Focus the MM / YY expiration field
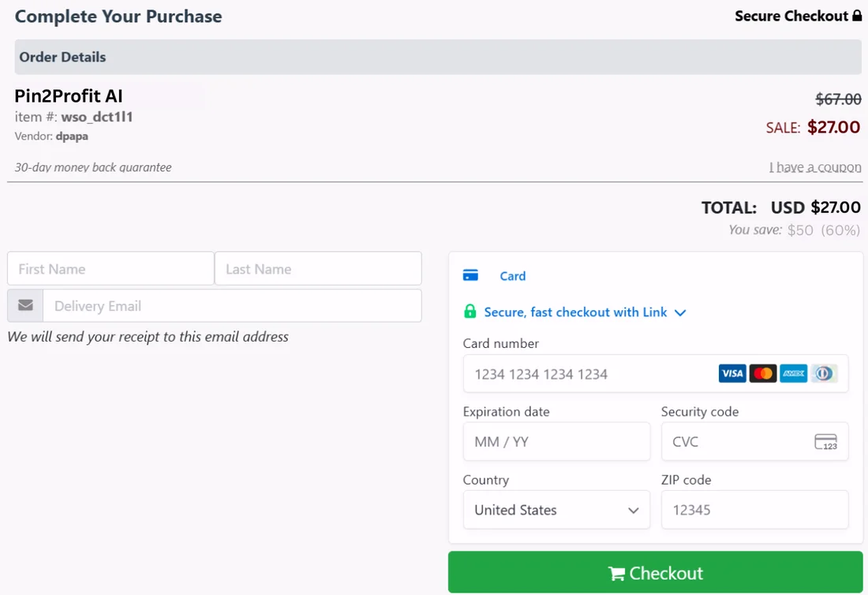Screen dimensions: 868x595 click(x=556, y=442)
